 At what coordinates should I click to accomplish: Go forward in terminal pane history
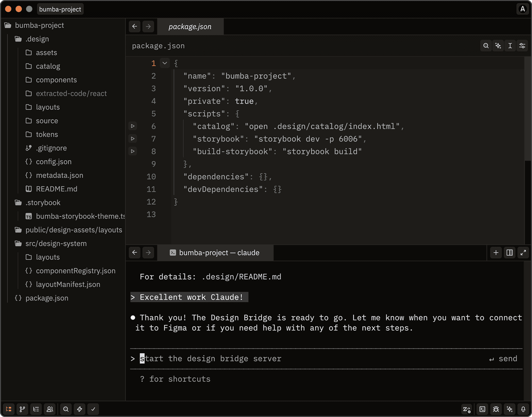148,253
